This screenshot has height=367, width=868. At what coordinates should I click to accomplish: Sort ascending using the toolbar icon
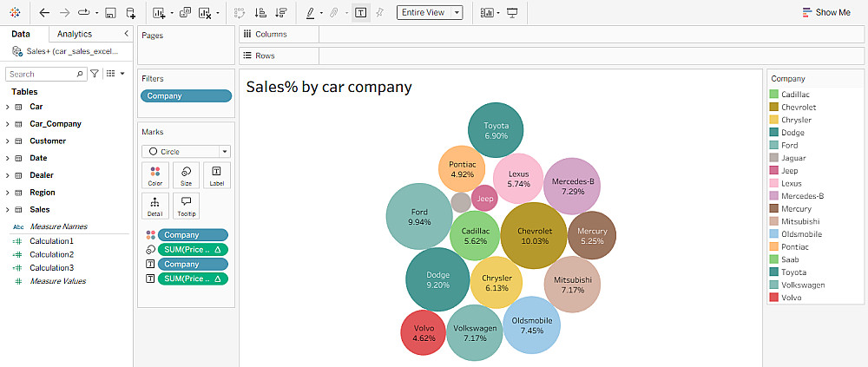coord(261,13)
